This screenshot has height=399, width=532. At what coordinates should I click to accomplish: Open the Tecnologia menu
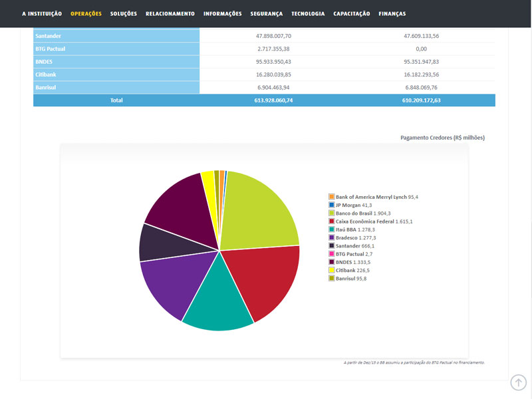(308, 14)
